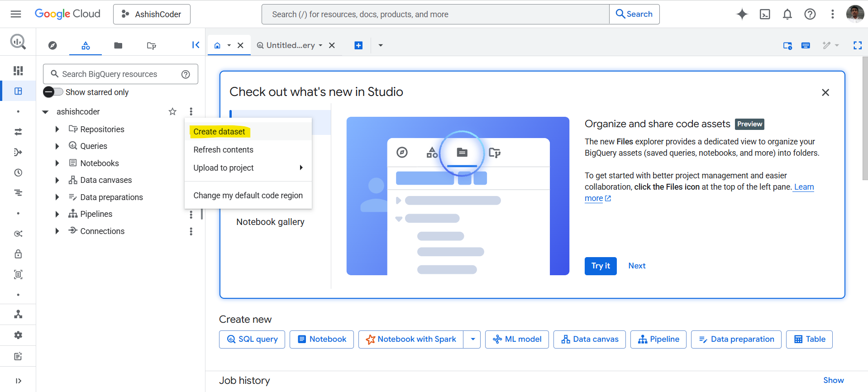This screenshot has height=392, width=868.
Task: Switch to the Untitled query tab
Action: coord(290,45)
